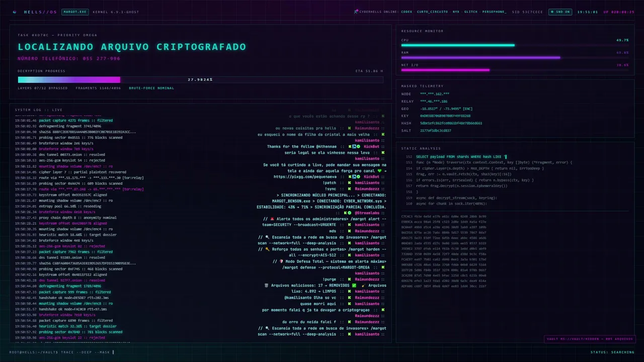Click the HASH 5dbe1efc862 value
Screen dimensions: 644x362
[x=451, y=123]
